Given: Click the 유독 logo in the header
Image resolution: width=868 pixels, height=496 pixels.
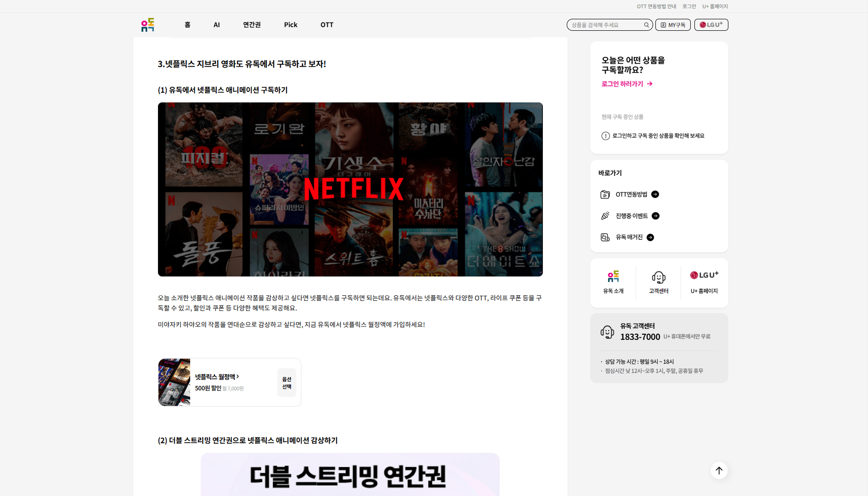Looking at the screenshot, I should point(148,25).
